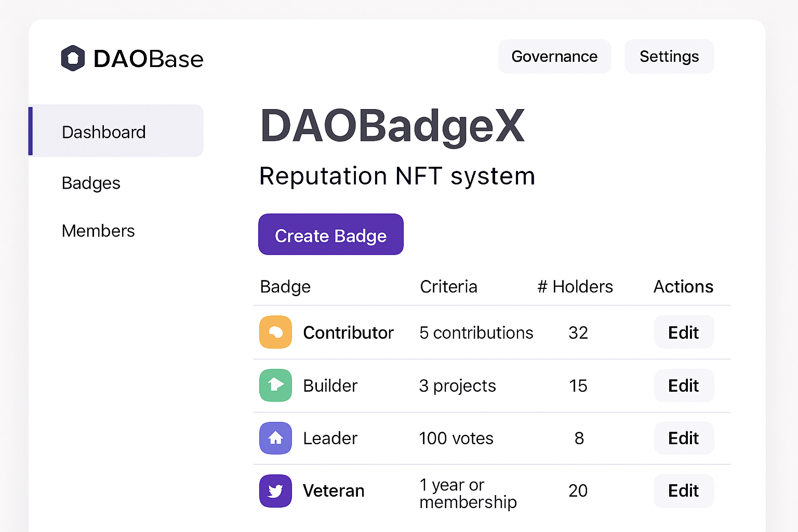Image resolution: width=798 pixels, height=532 pixels.
Task: Switch to the Dashboard sidebar item
Action: coord(104,131)
